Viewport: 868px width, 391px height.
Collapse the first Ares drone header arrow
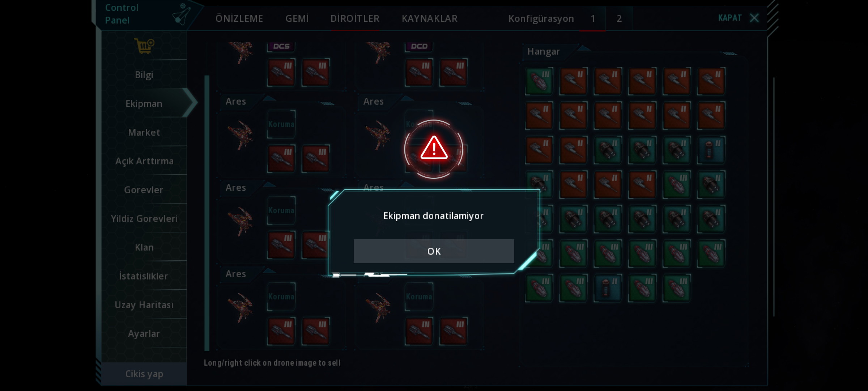(x=268, y=98)
